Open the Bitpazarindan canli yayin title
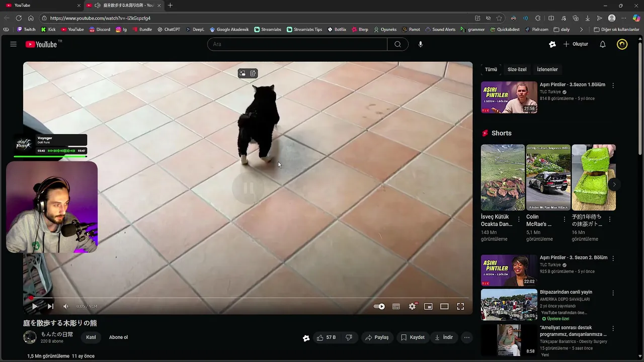 [566, 292]
